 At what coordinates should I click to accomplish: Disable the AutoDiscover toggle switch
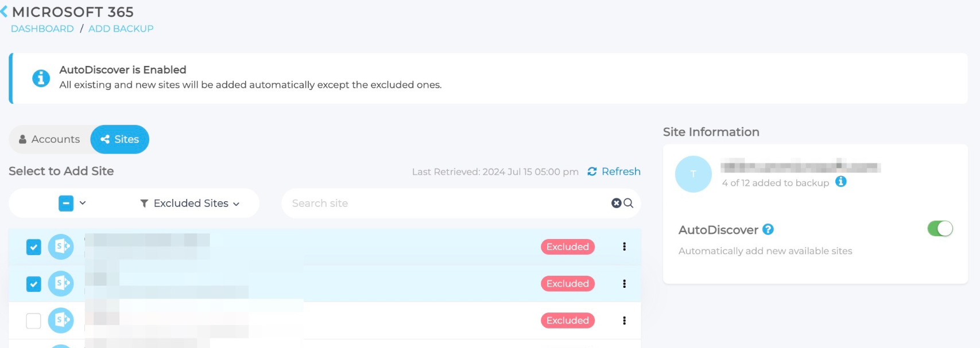click(x=940, y=229)
